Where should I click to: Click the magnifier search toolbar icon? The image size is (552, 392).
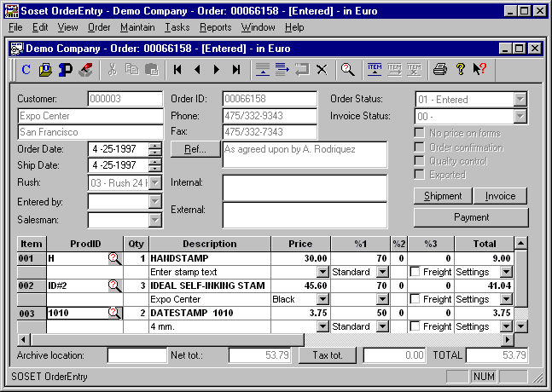pos(347,70)
